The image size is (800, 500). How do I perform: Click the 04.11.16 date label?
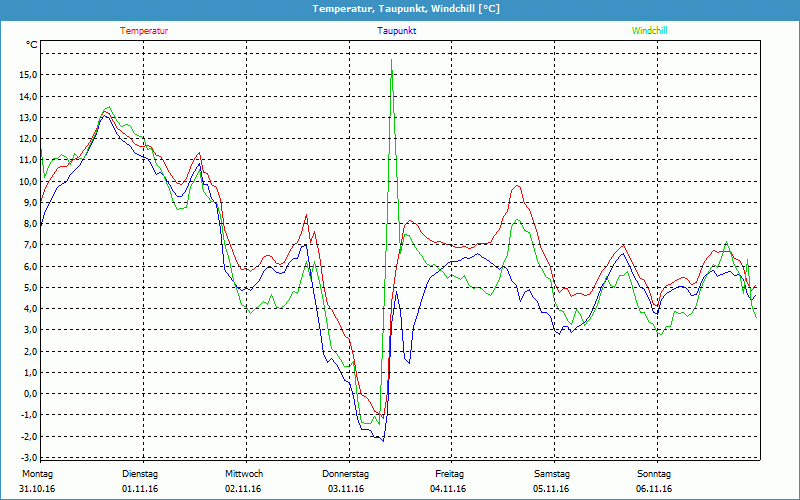pos(448,489)
